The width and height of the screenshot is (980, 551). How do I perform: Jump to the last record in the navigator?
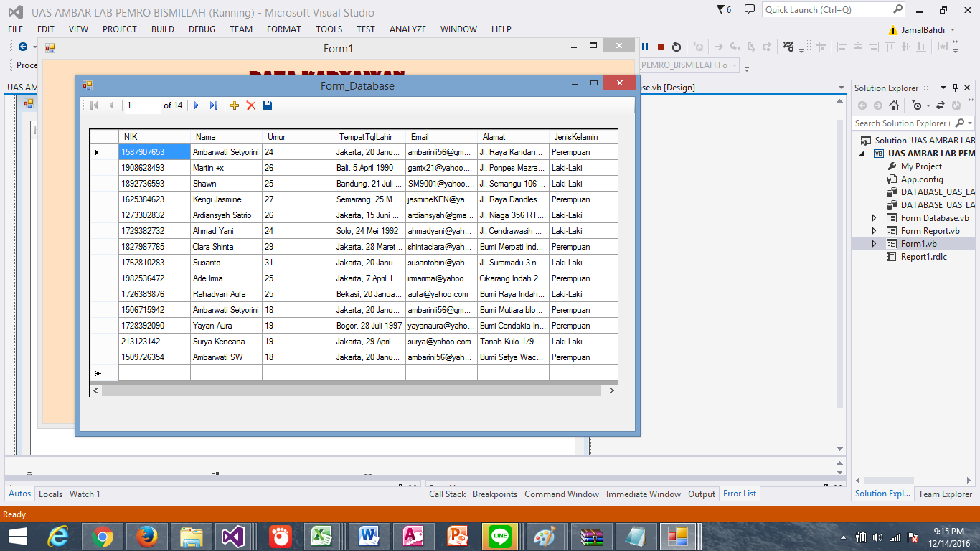point(213,105)
